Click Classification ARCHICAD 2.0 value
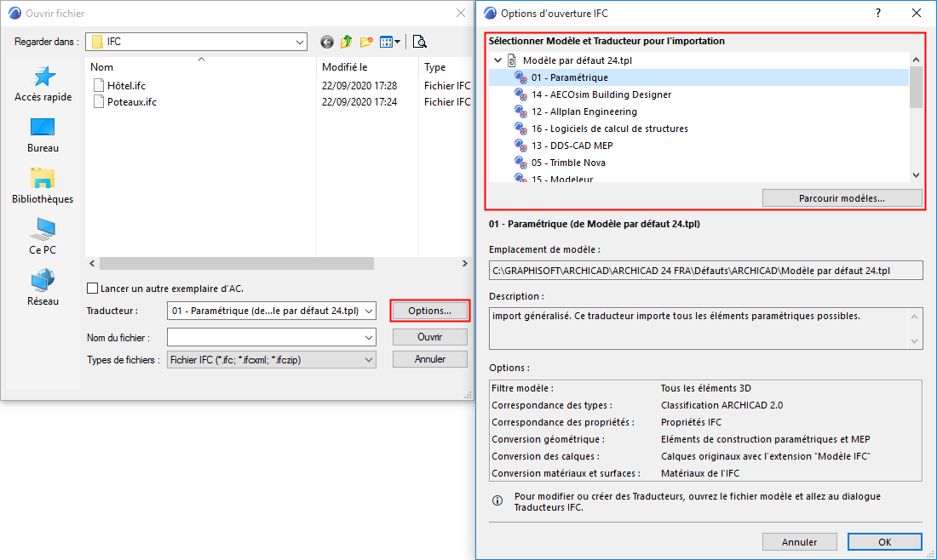The image size is (937, 560). pyautogui.click(x=721, y=405)
